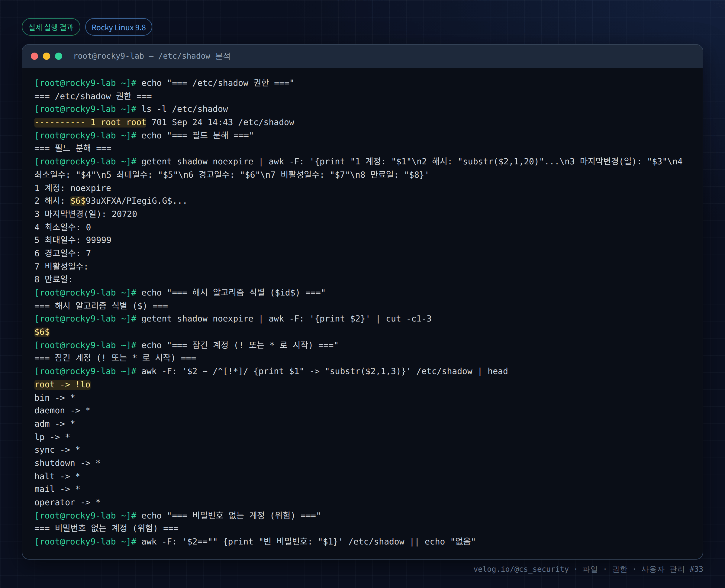Click the '=== 필드 분해 ===' output line

click(x=73, y=148)
